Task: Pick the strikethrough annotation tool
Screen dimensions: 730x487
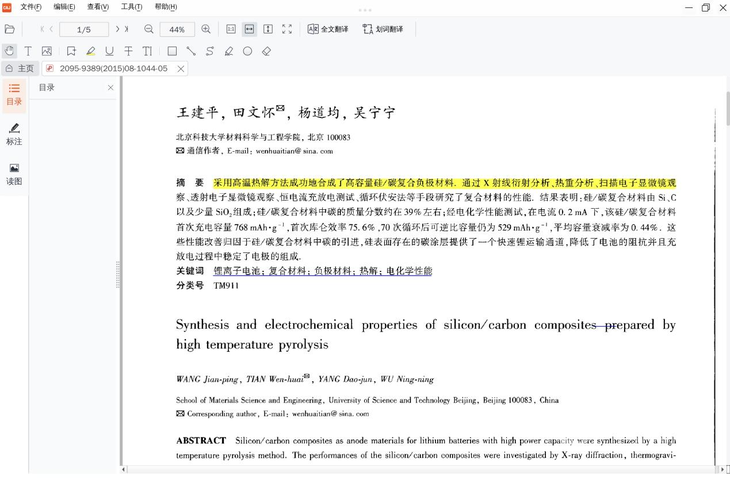Action: point(128,51)
